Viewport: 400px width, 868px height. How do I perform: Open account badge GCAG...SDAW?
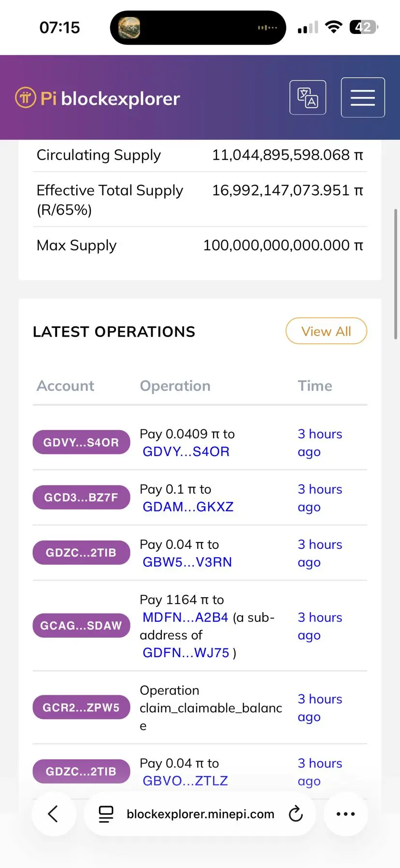coord(81,625)
